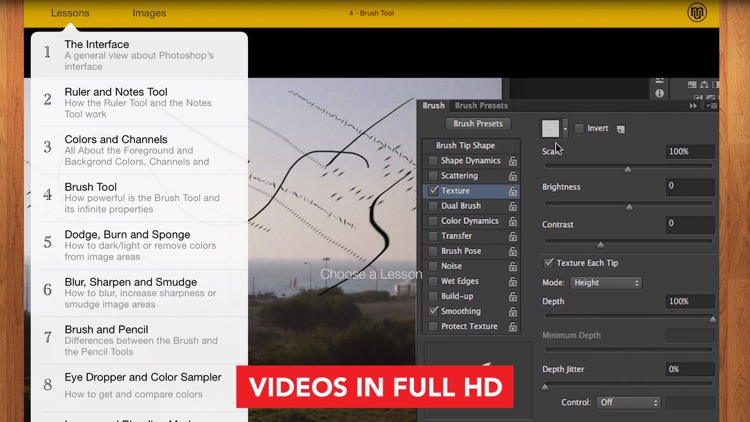Toggle the lock icon for Wet Edges
The height and width of the screenshot is (422, 750).
513,281
